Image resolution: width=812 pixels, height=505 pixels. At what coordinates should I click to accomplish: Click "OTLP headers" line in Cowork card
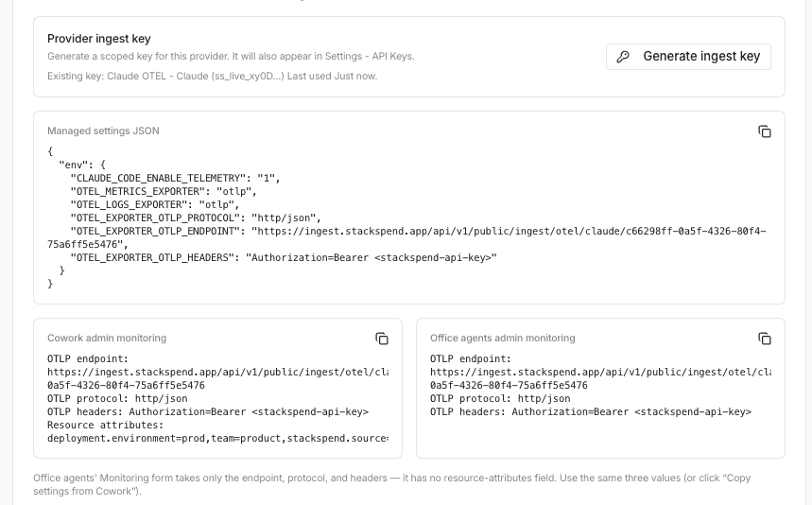coord(208,411)
